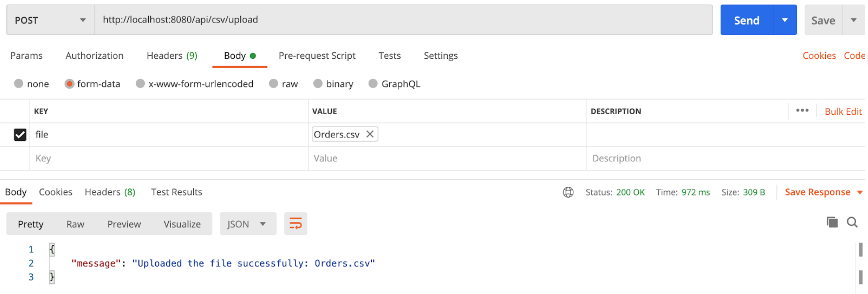Open the Test Results tab
868x294 pixels.
click(177, 192)
